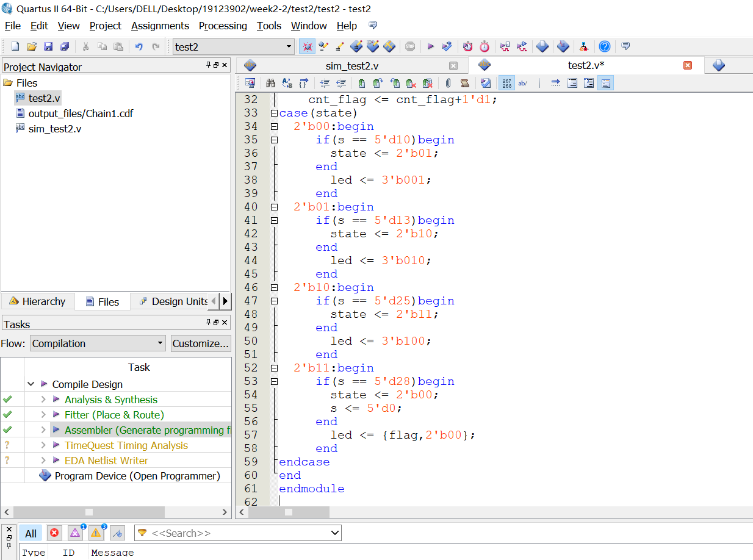Click the red Stop Processing icon
The image size is (753, 560).
pos(410,46)
